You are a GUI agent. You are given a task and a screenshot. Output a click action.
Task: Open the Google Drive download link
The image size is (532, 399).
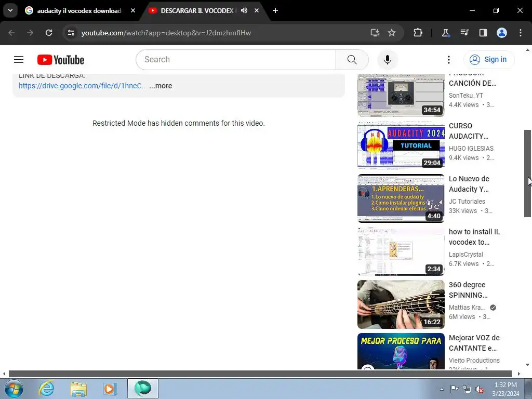[82, 86]
